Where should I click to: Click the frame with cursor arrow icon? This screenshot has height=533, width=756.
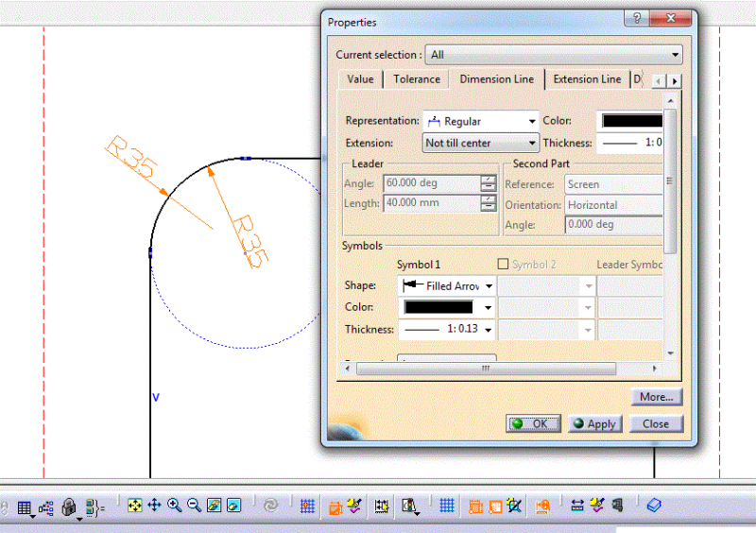click(382, 506)
